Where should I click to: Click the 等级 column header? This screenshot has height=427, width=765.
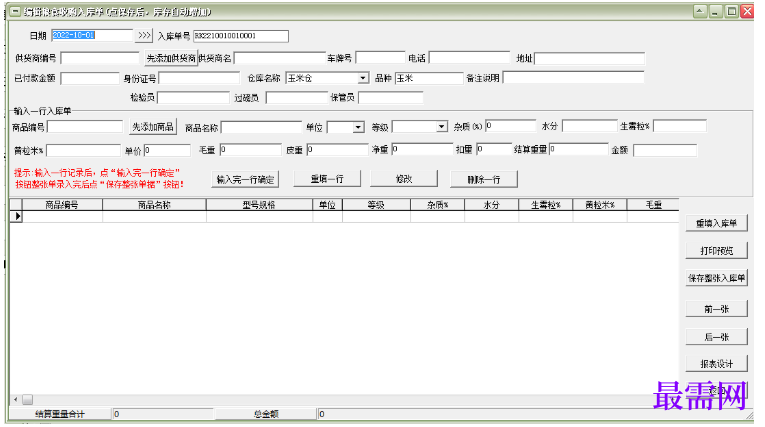(376, 205)
